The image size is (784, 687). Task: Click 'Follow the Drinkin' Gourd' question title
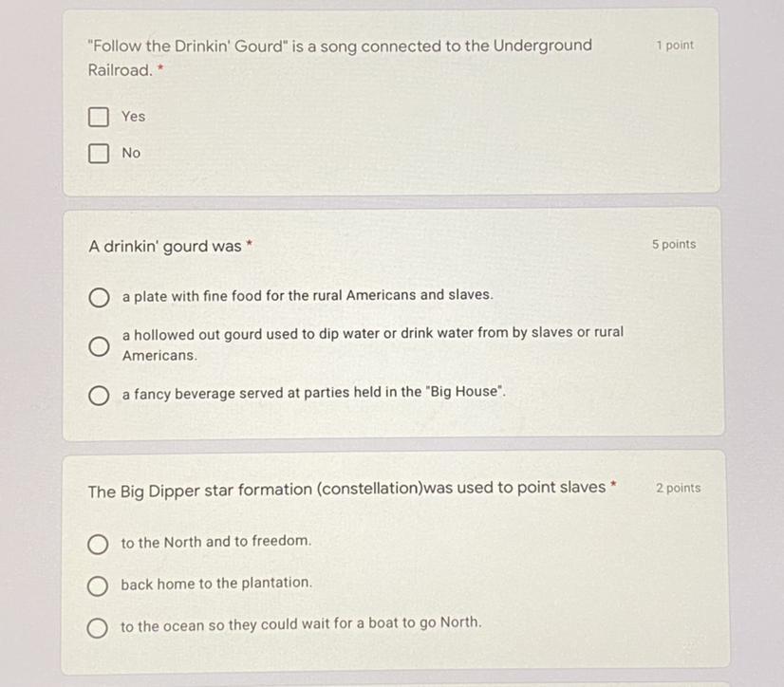click(340, 58)
